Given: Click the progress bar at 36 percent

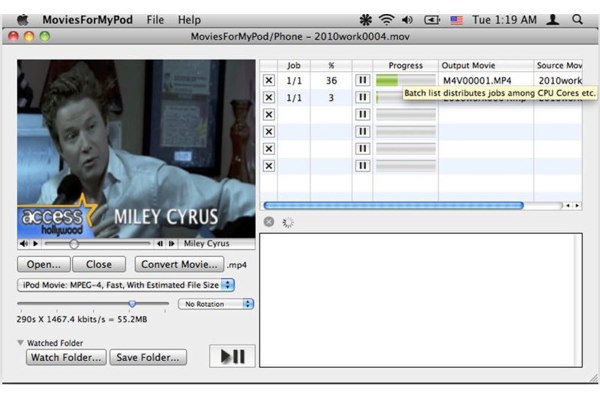Looking at the screenshot, I should (x=406, y=80).
